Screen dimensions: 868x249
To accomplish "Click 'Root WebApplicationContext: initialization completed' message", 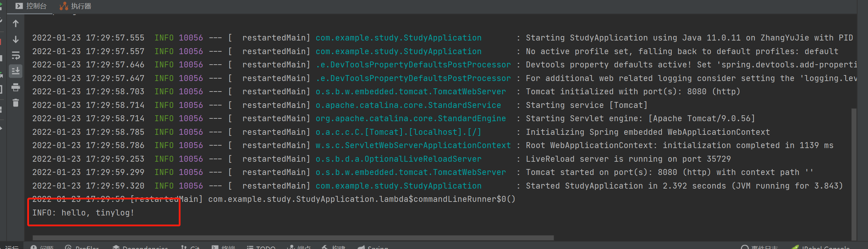I will click(x=679, y=145).
